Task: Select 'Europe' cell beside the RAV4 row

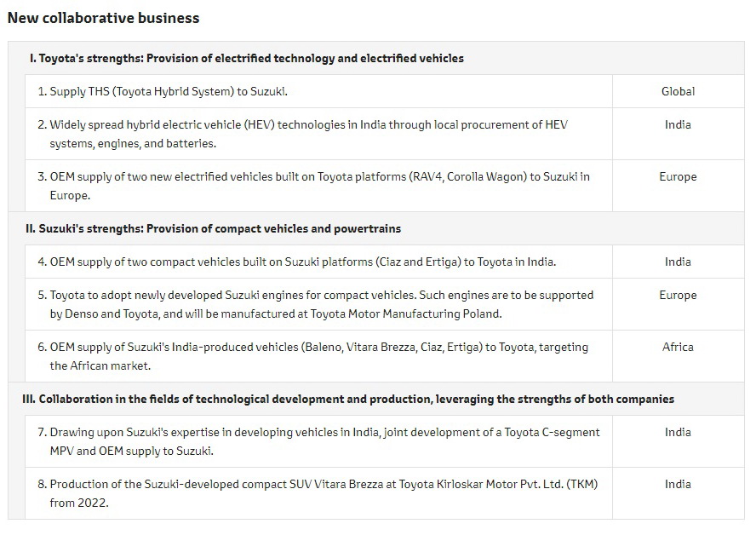Action: (x=678, y=176)
